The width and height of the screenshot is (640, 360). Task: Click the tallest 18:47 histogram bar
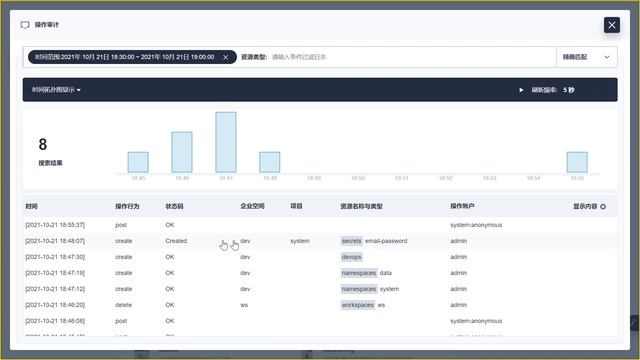(x=226, y=142)
